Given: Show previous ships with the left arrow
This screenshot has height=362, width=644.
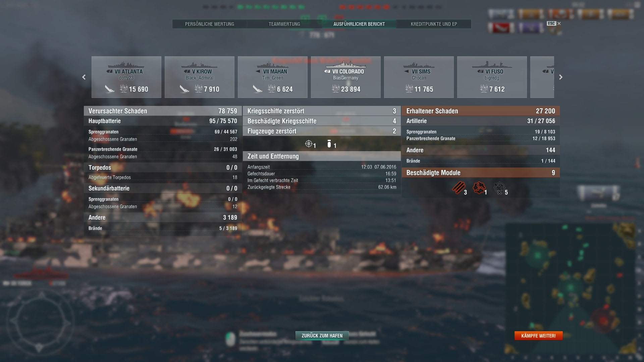Looking at the screenshot, I should point(84,77).
